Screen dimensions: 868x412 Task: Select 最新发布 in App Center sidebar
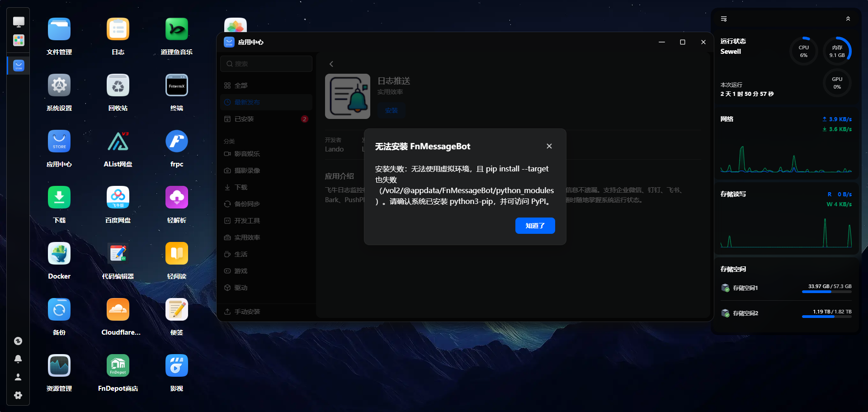click(x=266, y=102)
